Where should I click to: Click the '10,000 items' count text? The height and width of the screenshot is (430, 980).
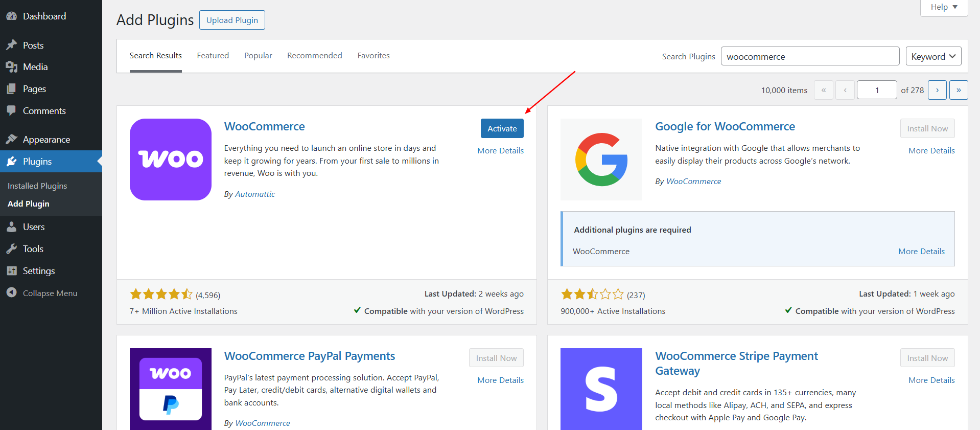click(x=784, y=90)
